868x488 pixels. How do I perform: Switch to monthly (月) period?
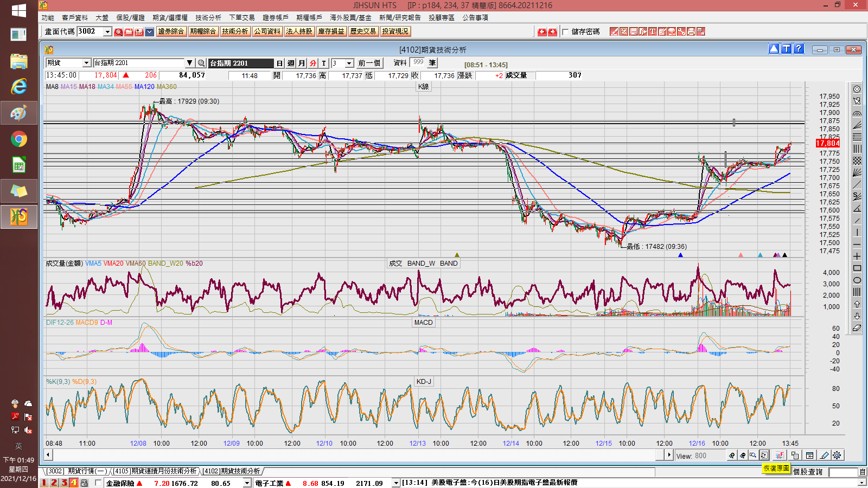pos(302,63)
